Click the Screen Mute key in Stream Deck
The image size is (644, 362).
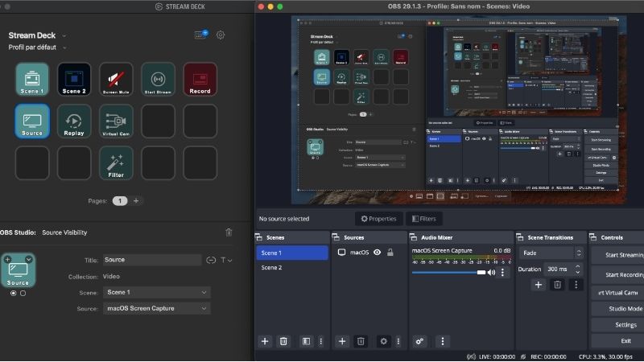[116, 79]
